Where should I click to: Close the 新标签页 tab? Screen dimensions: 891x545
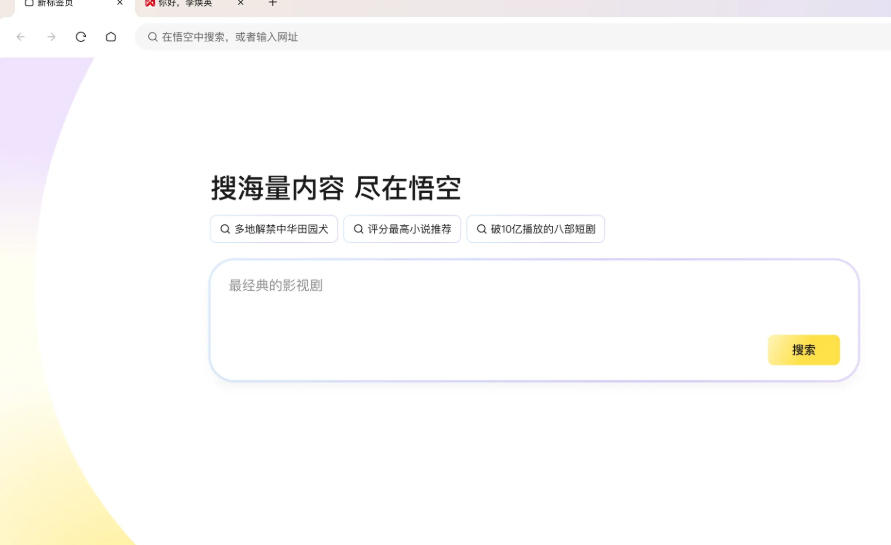[x=120, y=3]
